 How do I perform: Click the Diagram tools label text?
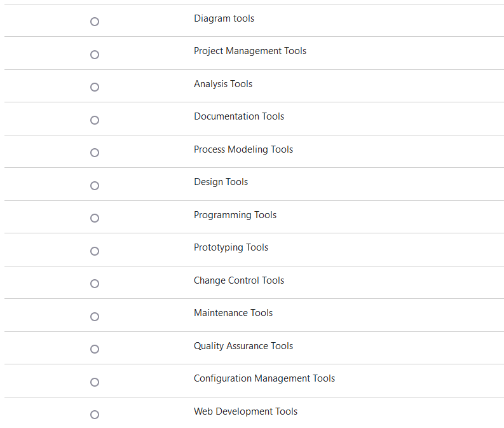224,18
